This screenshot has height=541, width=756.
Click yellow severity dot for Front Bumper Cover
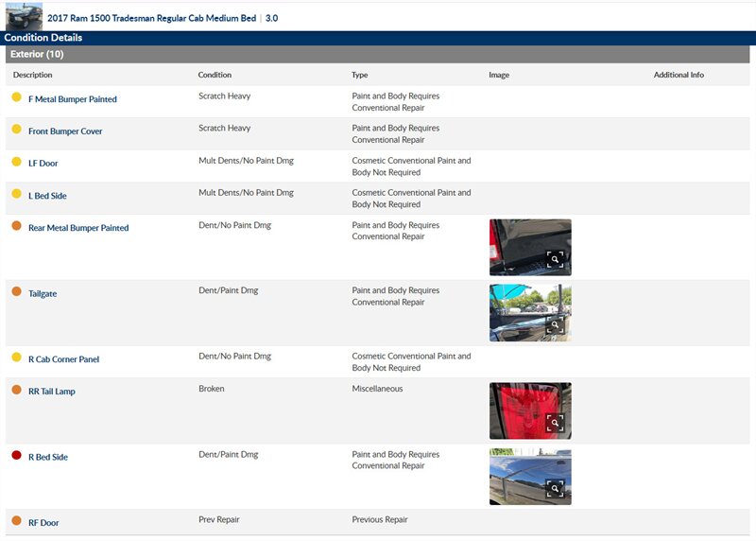16,129
